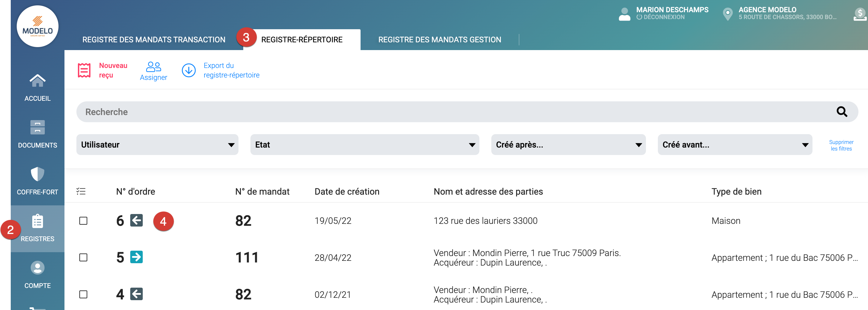The image size is (868, 310).
Task: Switch to Registre des mandats gestion tab
Action: click(439, 40)
